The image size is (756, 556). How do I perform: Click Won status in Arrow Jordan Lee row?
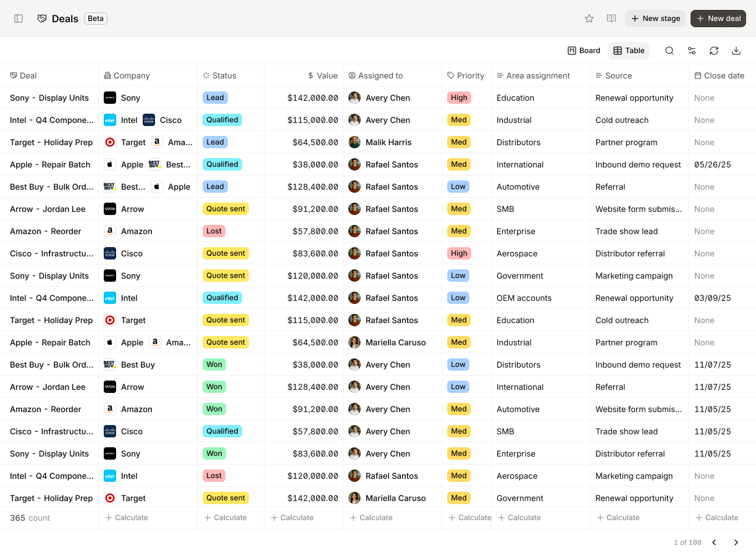pos(214,387)
